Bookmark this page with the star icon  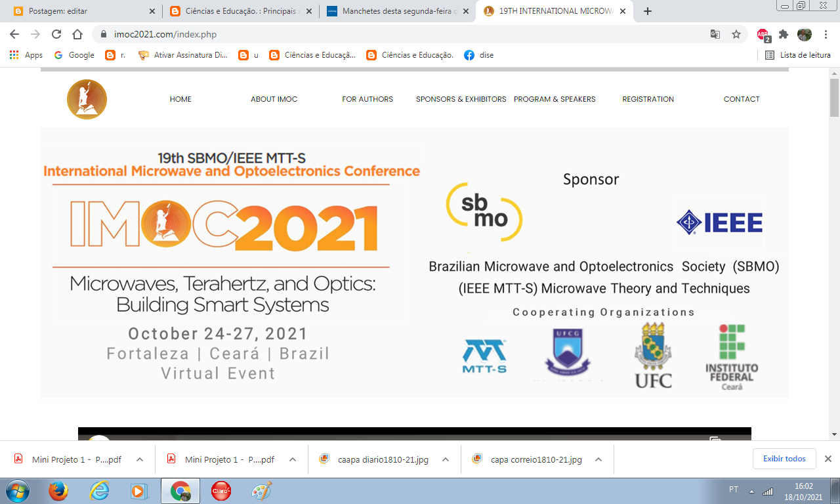(x=736, y=34)
